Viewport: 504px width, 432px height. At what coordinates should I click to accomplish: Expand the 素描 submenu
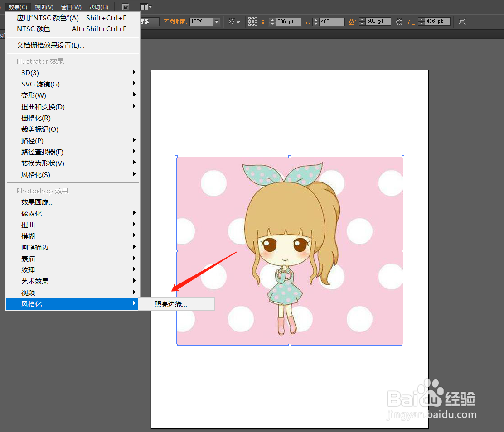coord(73,259)
